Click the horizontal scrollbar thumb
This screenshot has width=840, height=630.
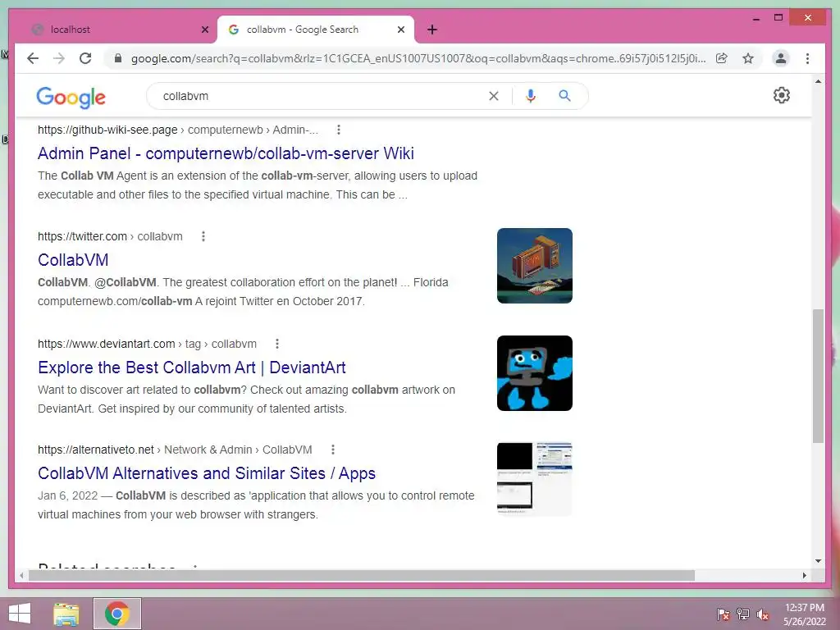(362, 575)
